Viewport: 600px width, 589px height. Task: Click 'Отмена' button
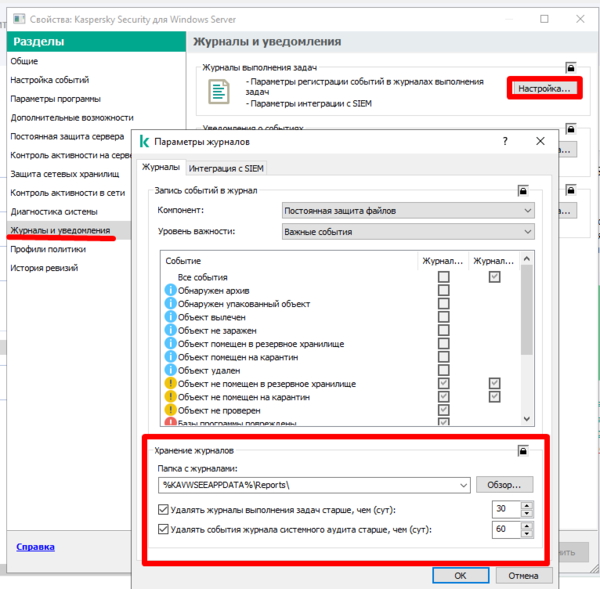pos(524,576)
